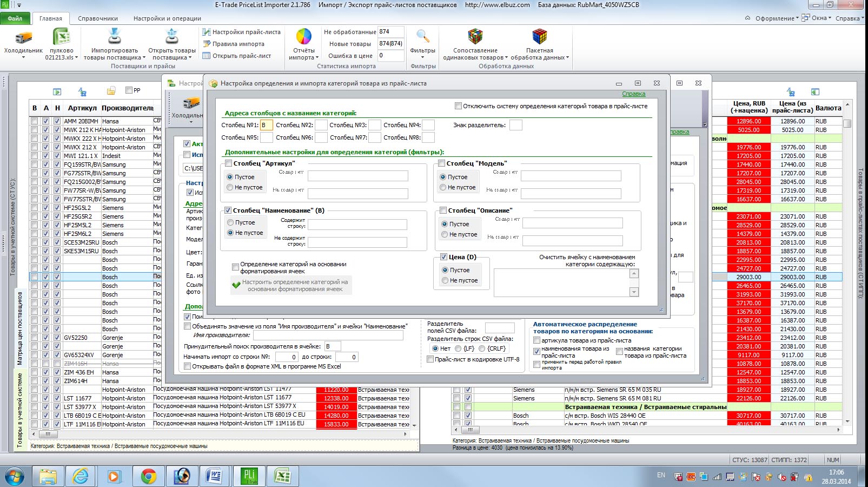Expand the Отчёты импорта dropdown arrow
This screenshot has height=487, width=868.
click(x=317, y=57)
